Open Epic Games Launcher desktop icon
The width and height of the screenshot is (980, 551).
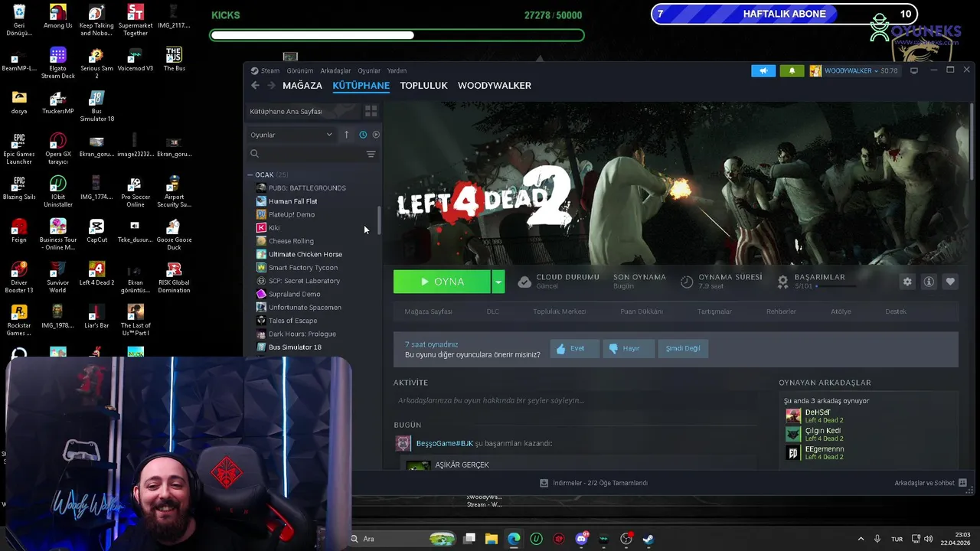(19, 149)
